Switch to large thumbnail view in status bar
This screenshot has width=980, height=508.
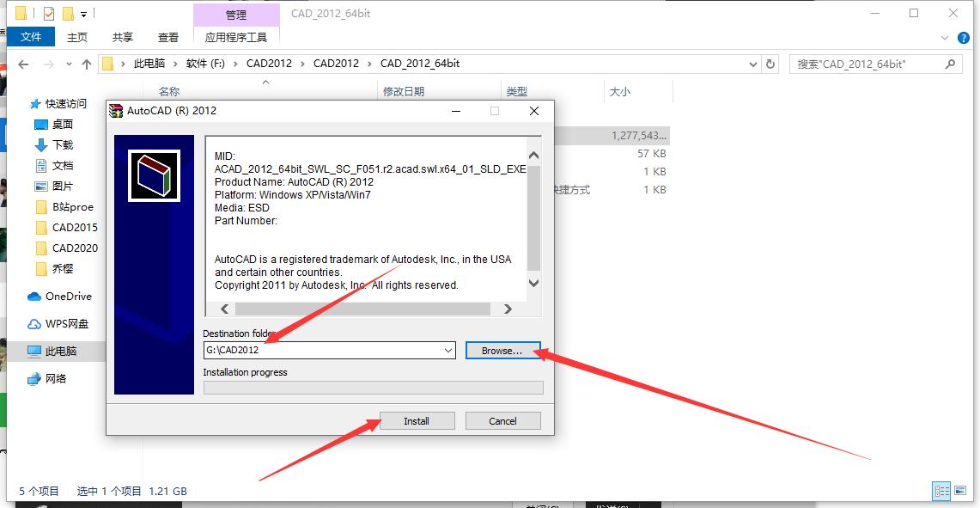tap(959, 491)
